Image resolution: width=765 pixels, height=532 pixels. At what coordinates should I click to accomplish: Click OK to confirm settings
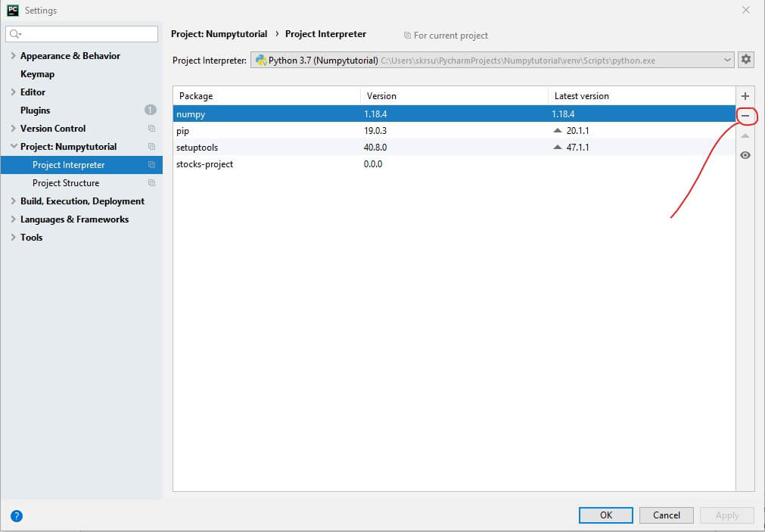605,515
